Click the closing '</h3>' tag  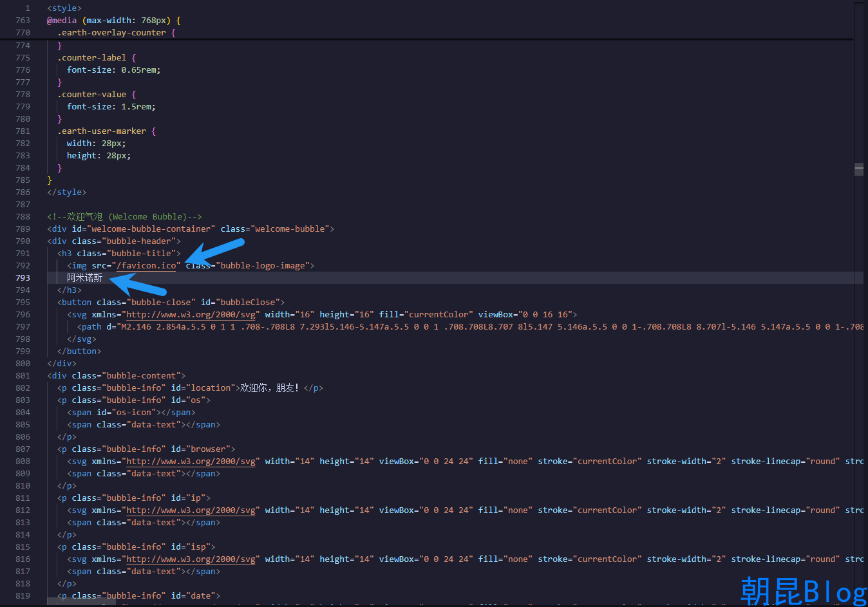tap(70, 290)
